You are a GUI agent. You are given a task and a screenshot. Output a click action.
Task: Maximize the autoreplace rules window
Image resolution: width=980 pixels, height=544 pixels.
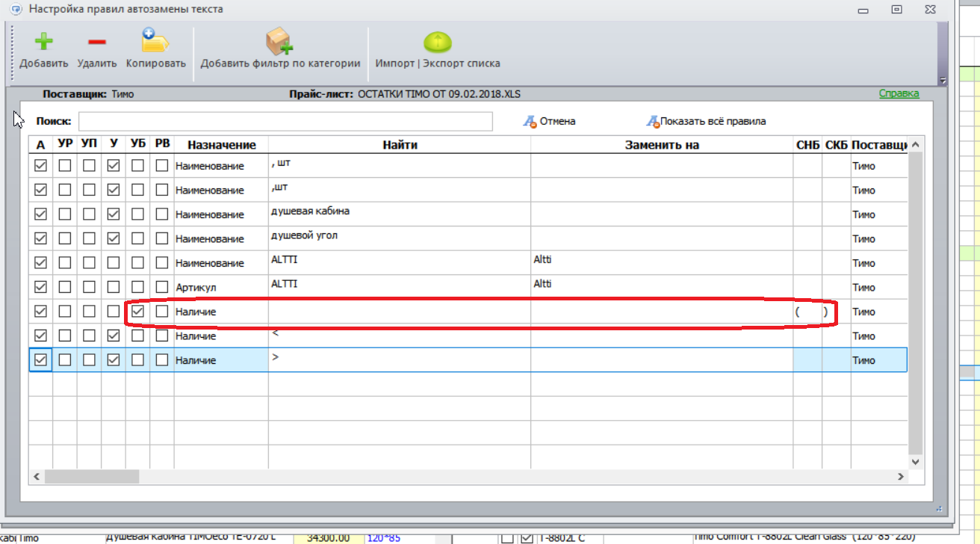896,10
